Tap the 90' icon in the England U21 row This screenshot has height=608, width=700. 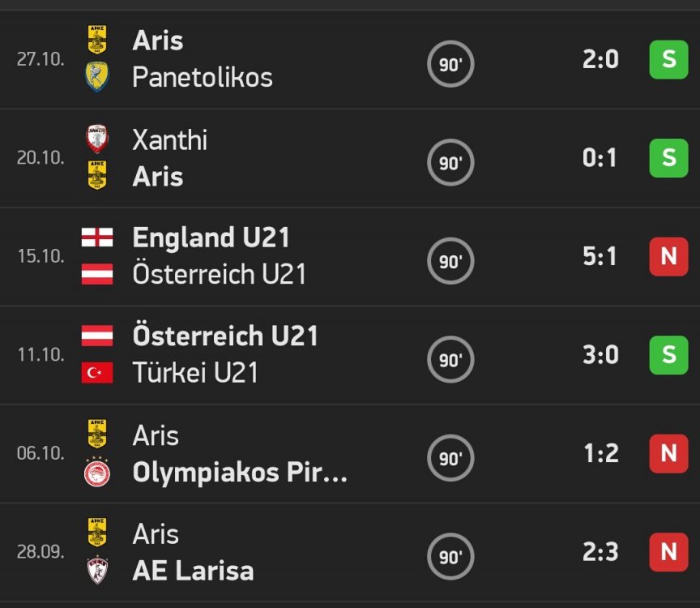(450, 261)
